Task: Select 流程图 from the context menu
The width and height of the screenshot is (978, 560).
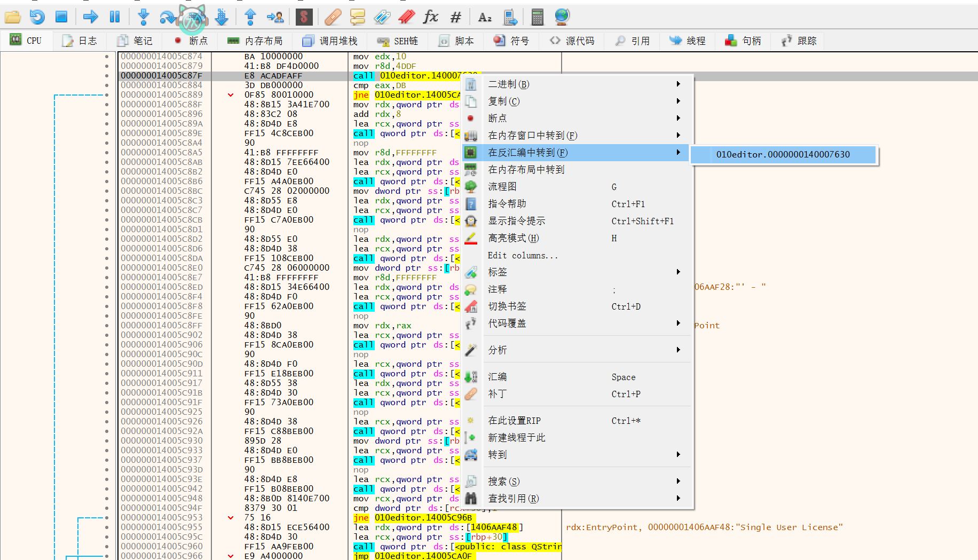Action: tap(502, 187)
